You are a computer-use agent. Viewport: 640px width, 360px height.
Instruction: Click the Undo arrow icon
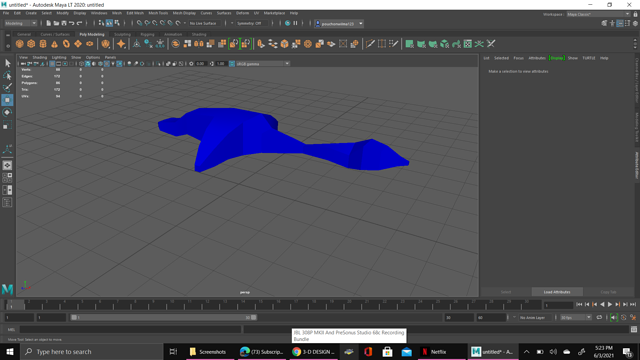(x=71, y=23)
